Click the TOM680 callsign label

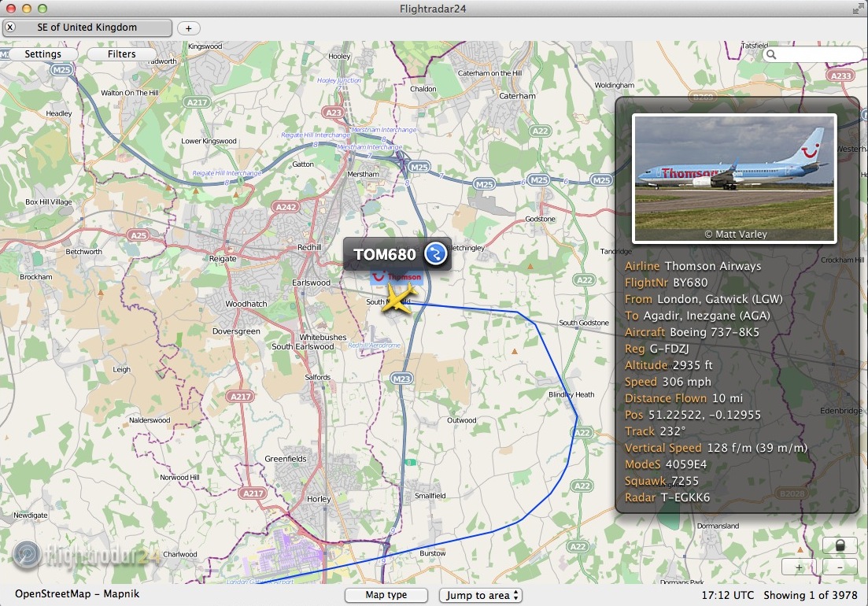click(384, 254)
